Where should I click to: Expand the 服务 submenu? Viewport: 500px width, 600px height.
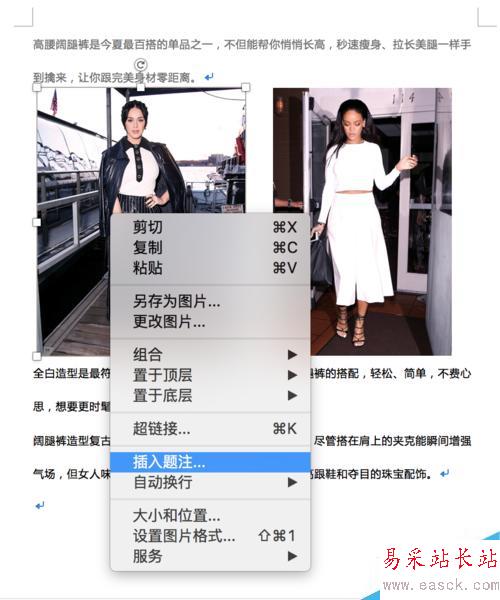coord(210,556)
